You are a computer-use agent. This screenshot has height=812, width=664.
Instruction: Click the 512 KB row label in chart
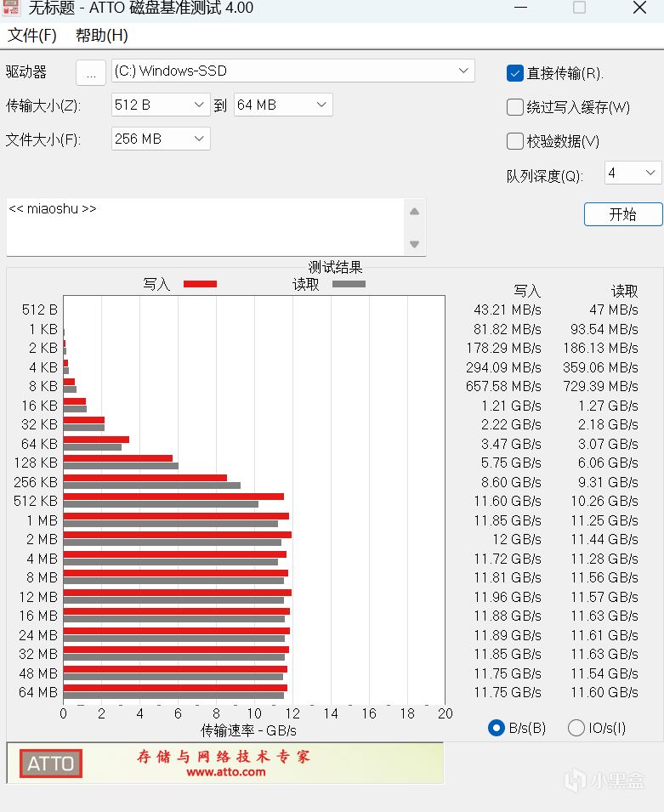pos(36,501)
